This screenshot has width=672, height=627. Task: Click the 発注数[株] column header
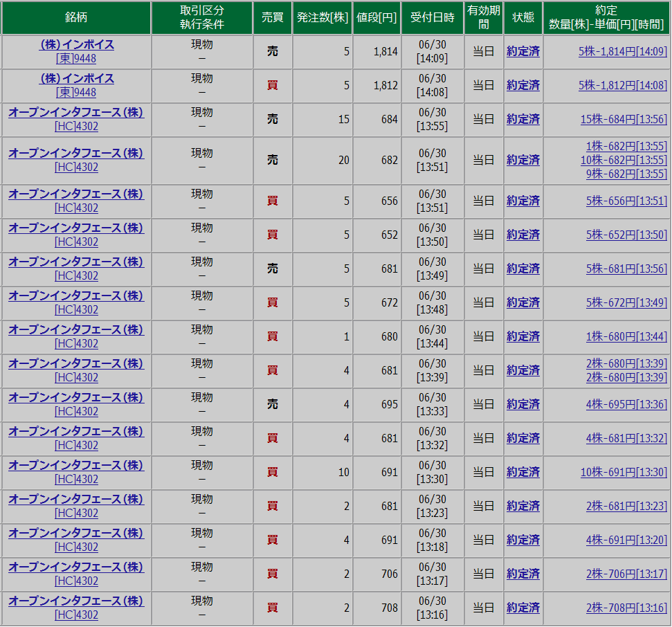click(x=323, y=17)
